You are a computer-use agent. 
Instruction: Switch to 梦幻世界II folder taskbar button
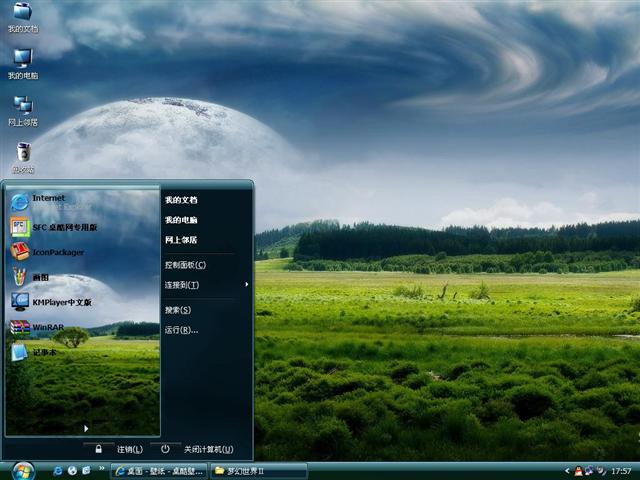click(259, 471)
